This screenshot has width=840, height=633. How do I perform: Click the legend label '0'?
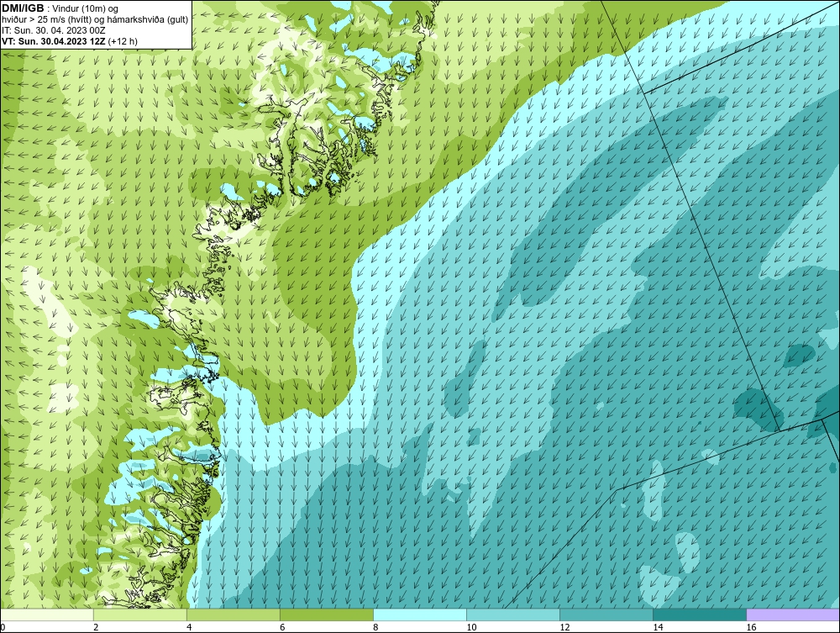[3, 627]
